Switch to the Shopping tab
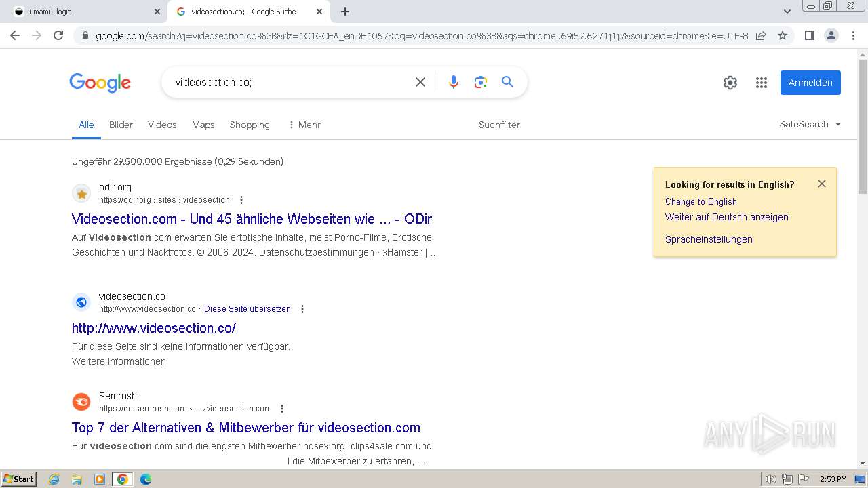The image size is (868, 488). 250,125
